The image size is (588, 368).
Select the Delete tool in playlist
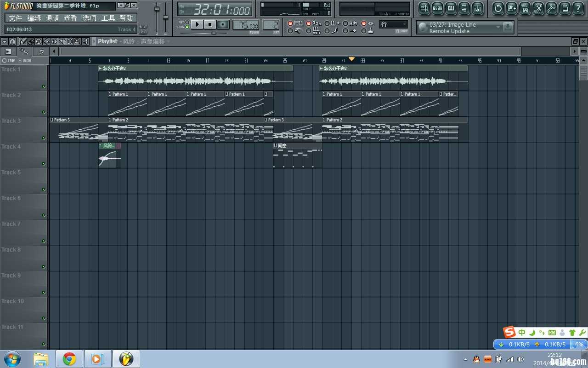coord(39,41)
